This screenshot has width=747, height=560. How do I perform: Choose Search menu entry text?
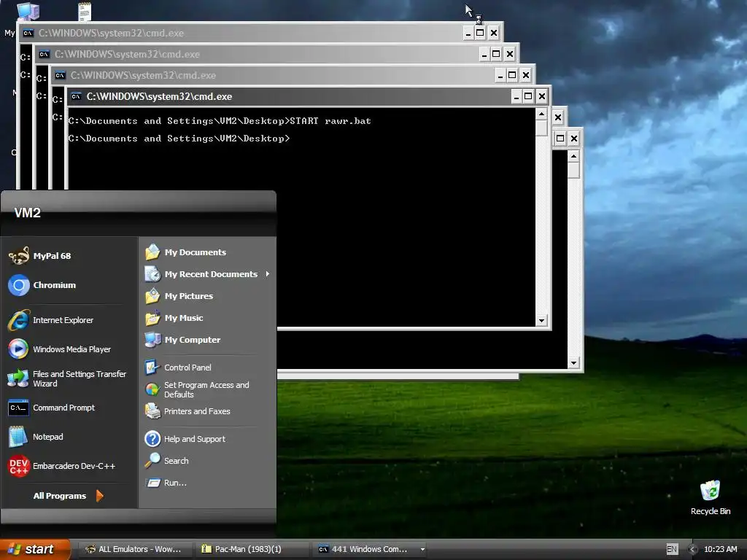pyautogui.click(x=177, y=461)
